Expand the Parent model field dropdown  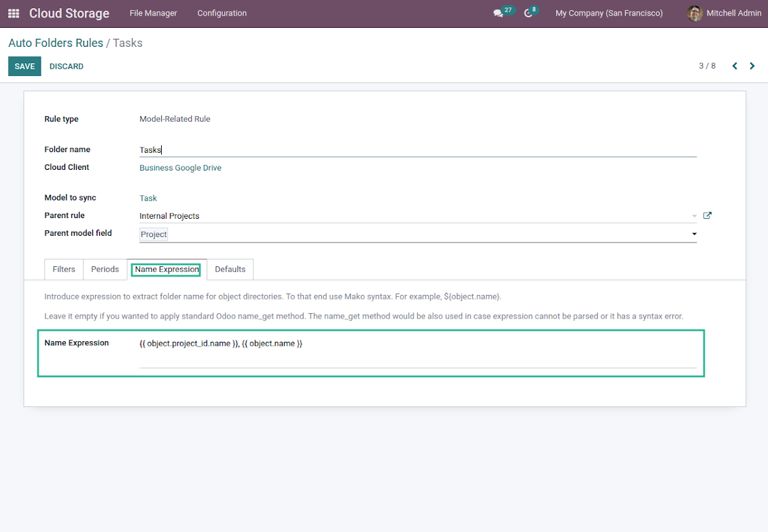point(694,234)
